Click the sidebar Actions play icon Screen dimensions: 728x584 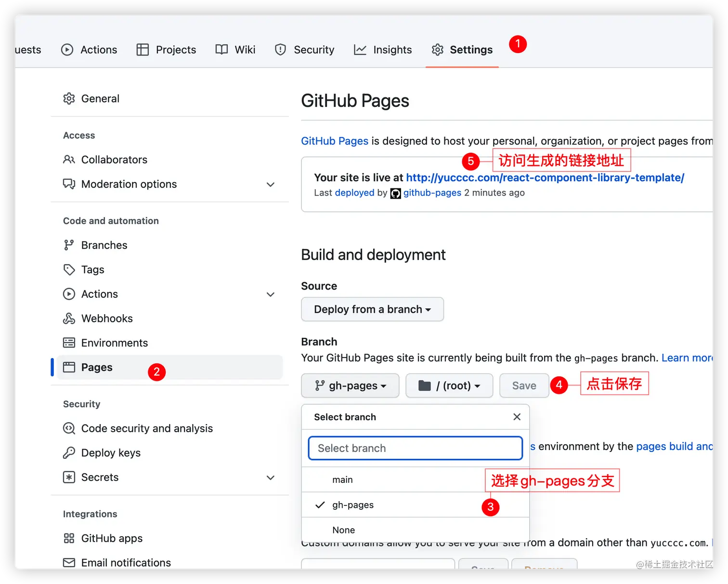tap(69, 294)
